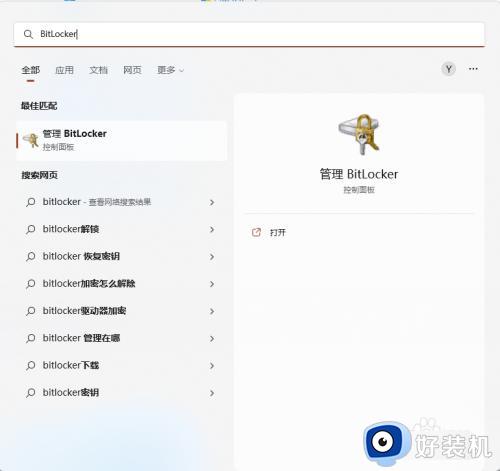Click search icon beside bitlocker加密怎么解除
This screenshot has width=500, height=471.
point(31,284)
